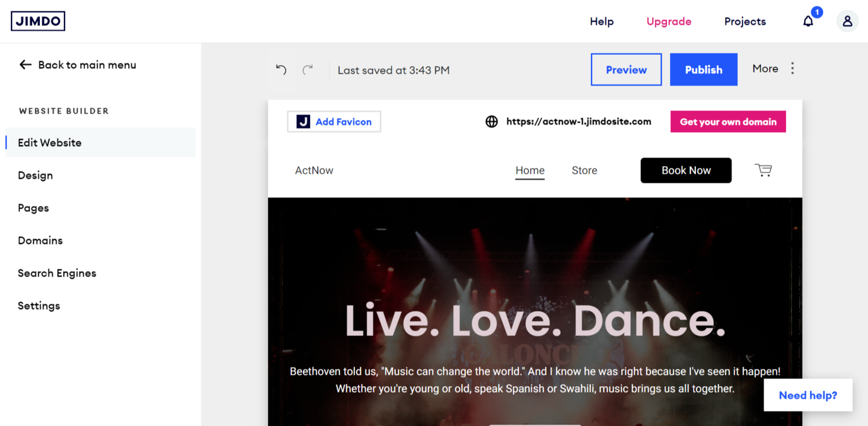Switch to the Store page tab
This screenshot has width=868, height=426.
coord(584,170)
